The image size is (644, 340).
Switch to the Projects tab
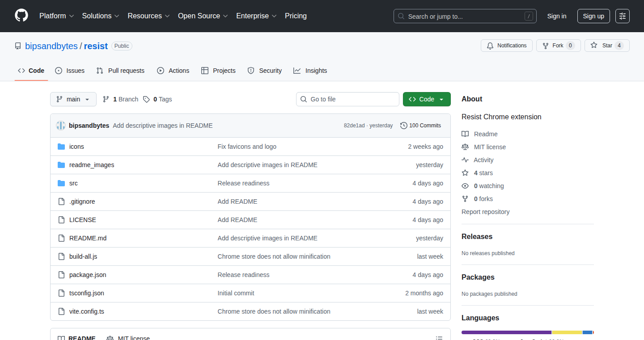tap(218, 71)
